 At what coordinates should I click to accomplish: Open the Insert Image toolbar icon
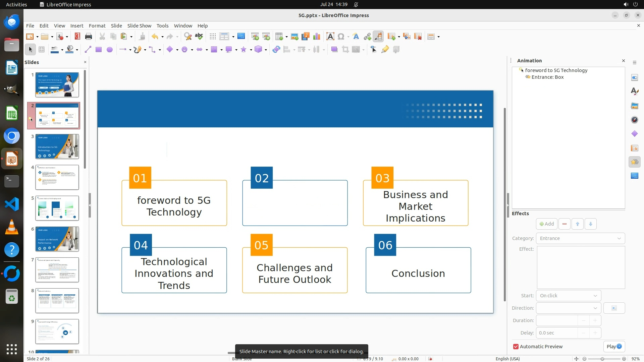[x=294, y=37]
